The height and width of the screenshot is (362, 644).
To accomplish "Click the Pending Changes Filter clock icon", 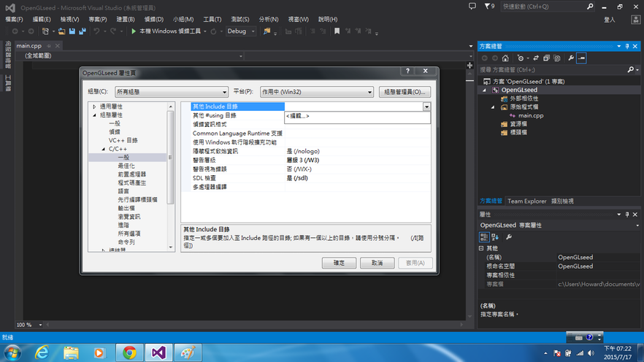I will coord(521,58).
